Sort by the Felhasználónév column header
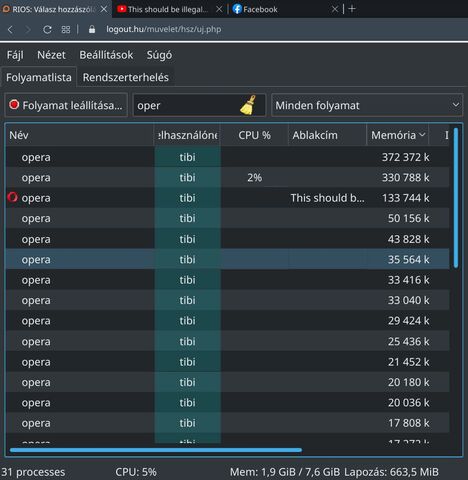This screenshot has width=468, height=480. pyautogui.click(x=187, y=135)
